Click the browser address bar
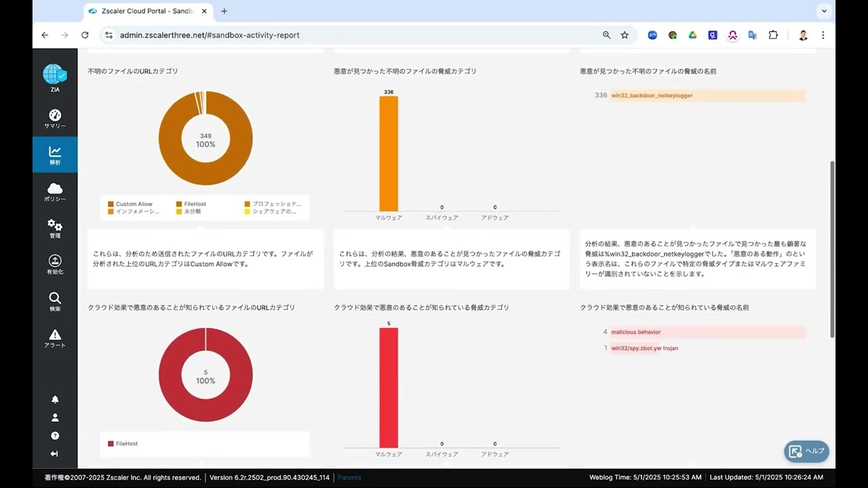868x488 pixels. coord(271,35)
